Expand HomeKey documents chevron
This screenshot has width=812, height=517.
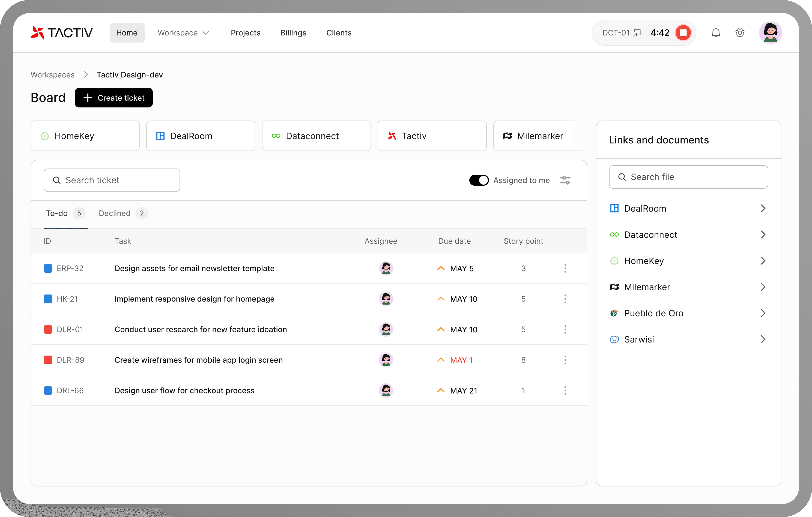tap(763, 261)
